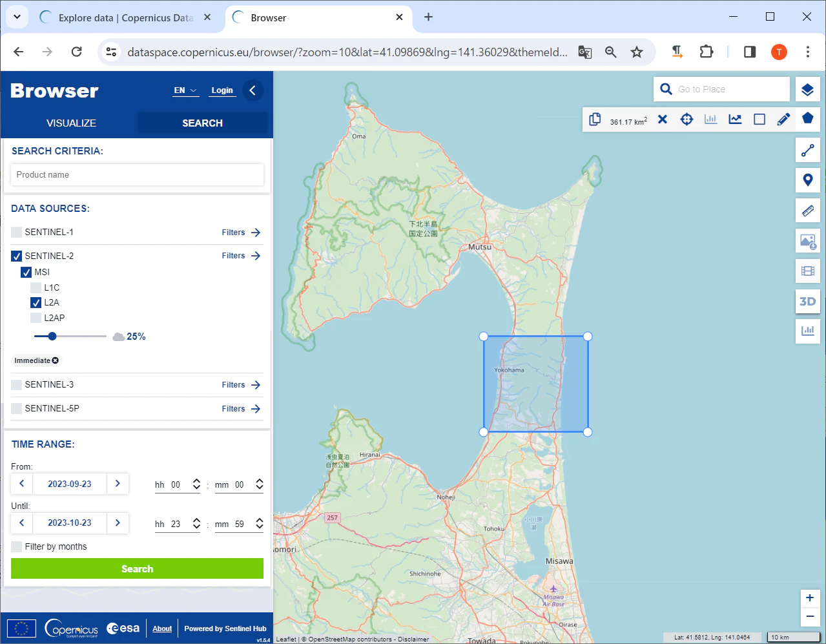
Task: Expand SENTINEL-5P Filters
Action: point(241,409)
